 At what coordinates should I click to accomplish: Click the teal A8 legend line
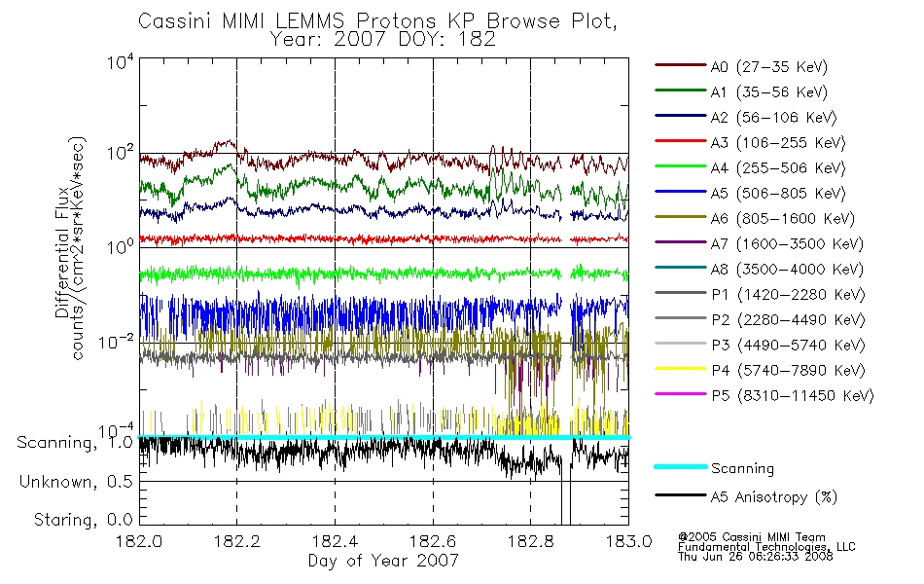681,268
